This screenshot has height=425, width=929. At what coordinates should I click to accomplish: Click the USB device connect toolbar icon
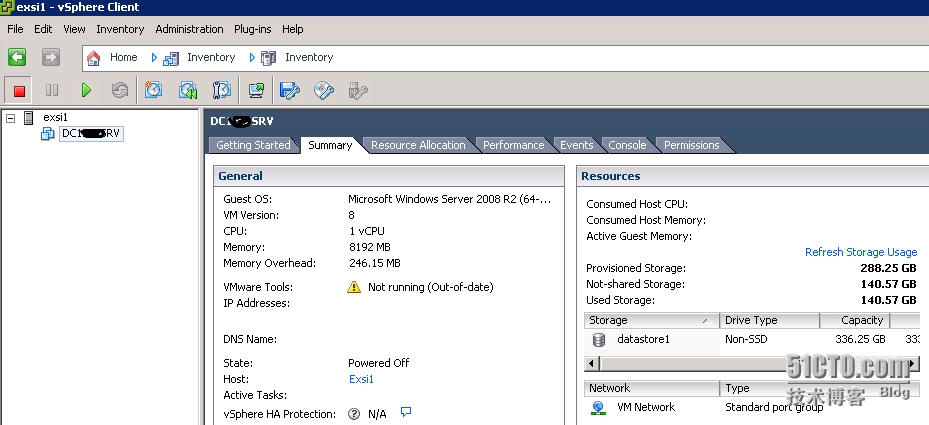[x=358, y=90]
